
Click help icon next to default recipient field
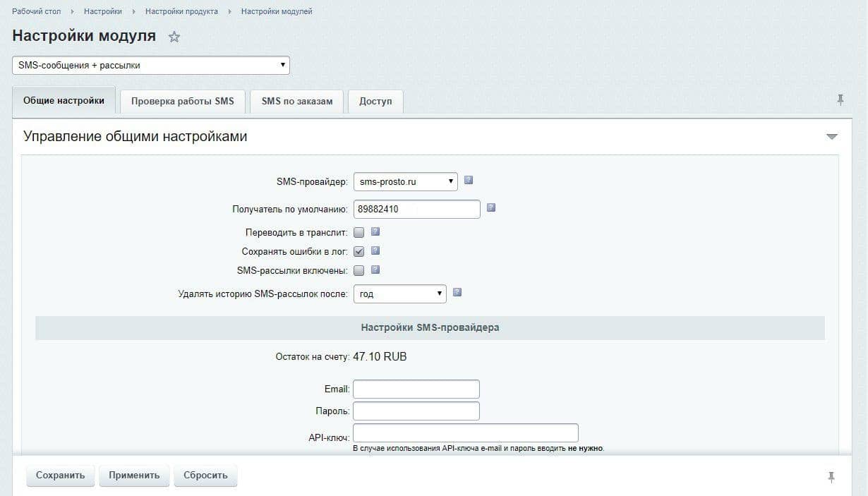click(491, 208)
